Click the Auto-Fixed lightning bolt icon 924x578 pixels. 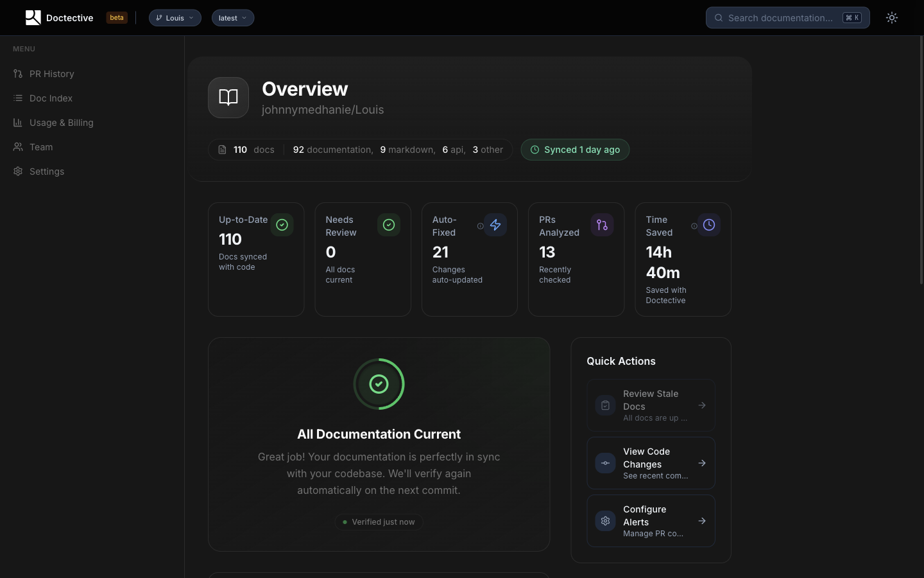(x=495, y=225)
